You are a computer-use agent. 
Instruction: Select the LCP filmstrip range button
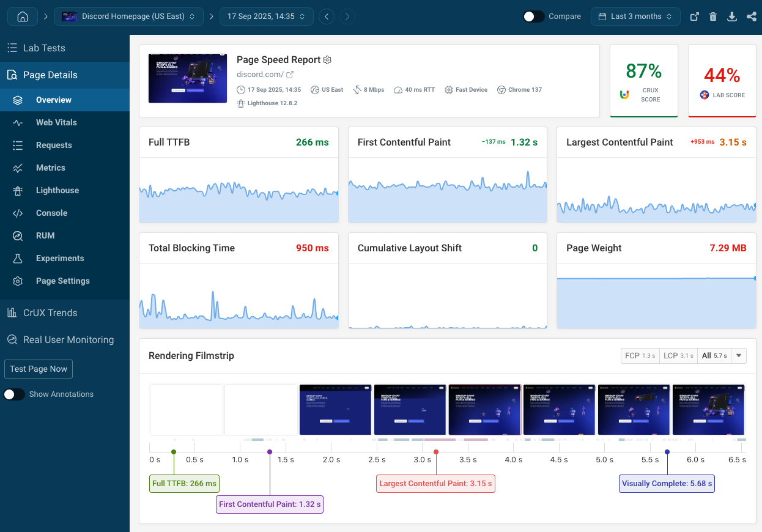click(678, 356)
